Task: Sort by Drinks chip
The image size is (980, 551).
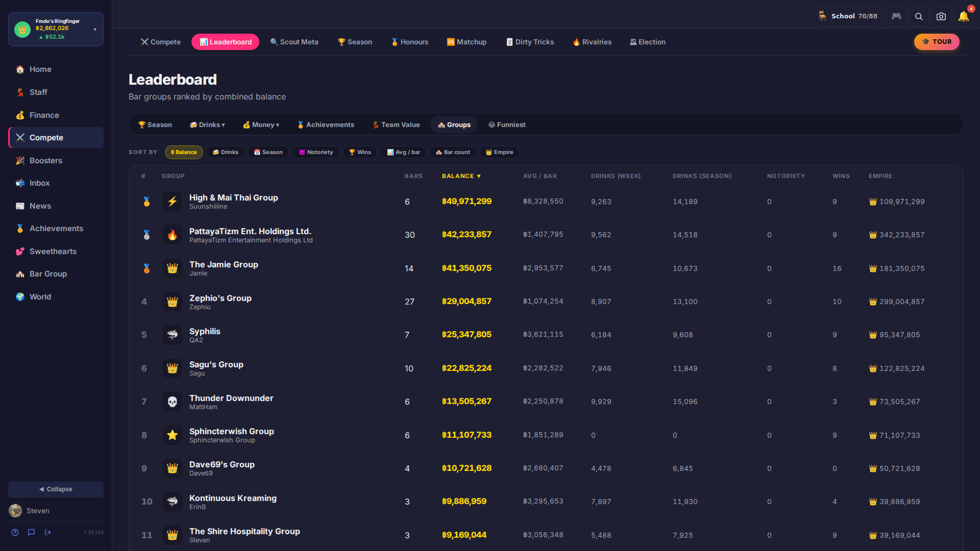Action: pyautogui.click(x=226, y=152)
